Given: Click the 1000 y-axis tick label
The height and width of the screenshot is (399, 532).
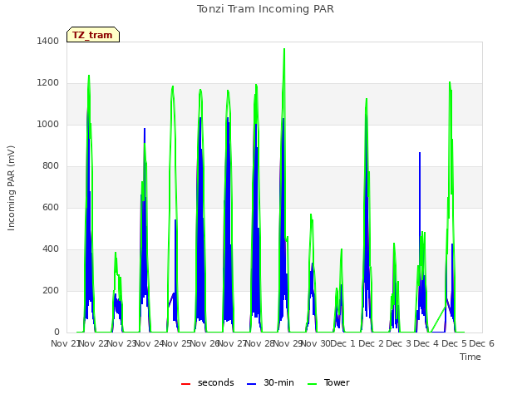Looking at the screenshot, I should coord(48,124).
